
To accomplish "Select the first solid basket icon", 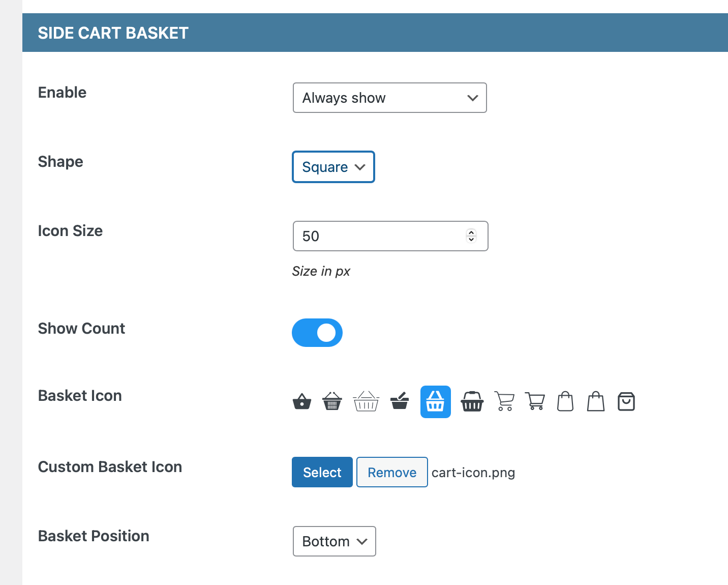I will click(x=302, y=402).
